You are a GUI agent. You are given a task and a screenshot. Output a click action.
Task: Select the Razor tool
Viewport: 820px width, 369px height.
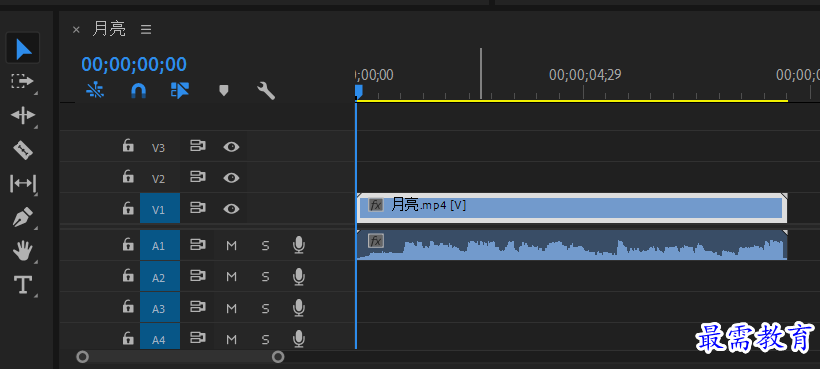point(22,150)
